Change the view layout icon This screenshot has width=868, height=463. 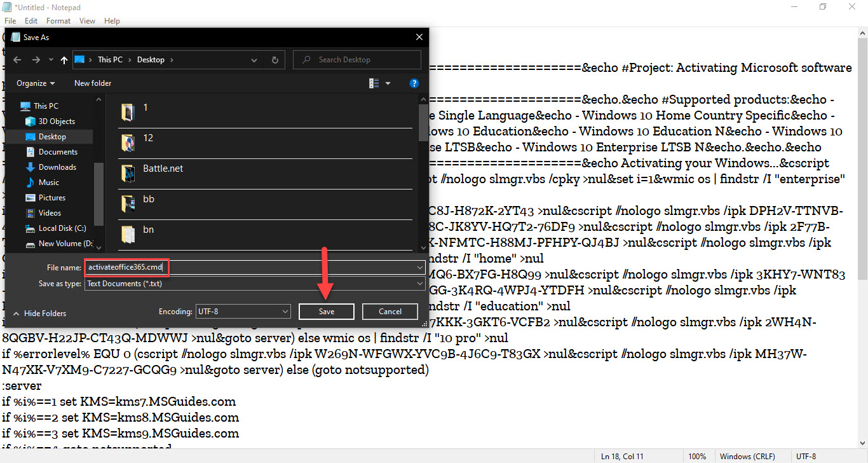click(374, 83)
